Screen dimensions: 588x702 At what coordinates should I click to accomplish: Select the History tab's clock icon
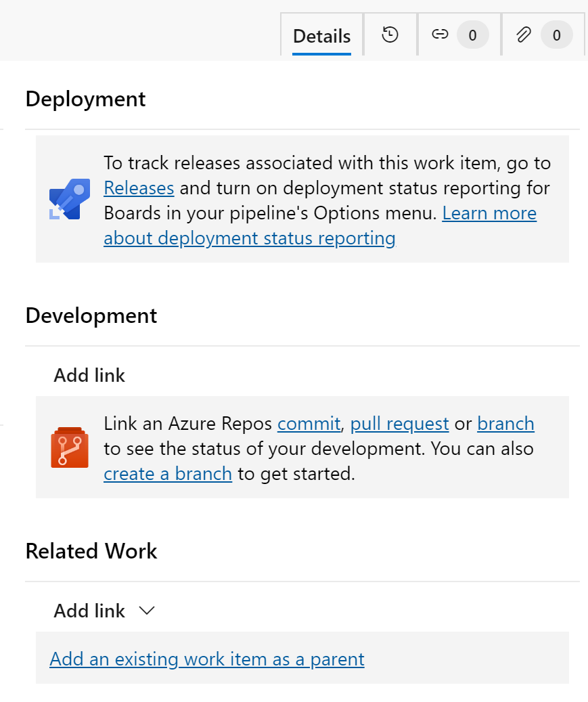(x=390, y=35)
